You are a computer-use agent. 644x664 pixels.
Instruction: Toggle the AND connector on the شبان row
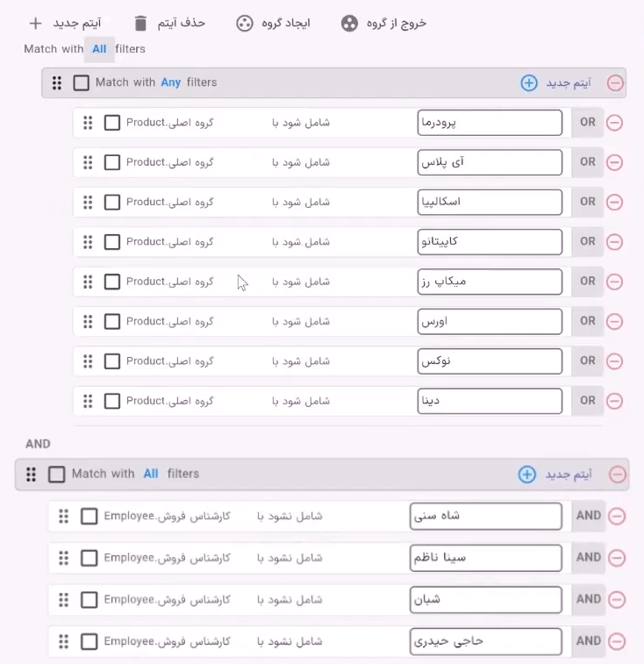(588, 599)
